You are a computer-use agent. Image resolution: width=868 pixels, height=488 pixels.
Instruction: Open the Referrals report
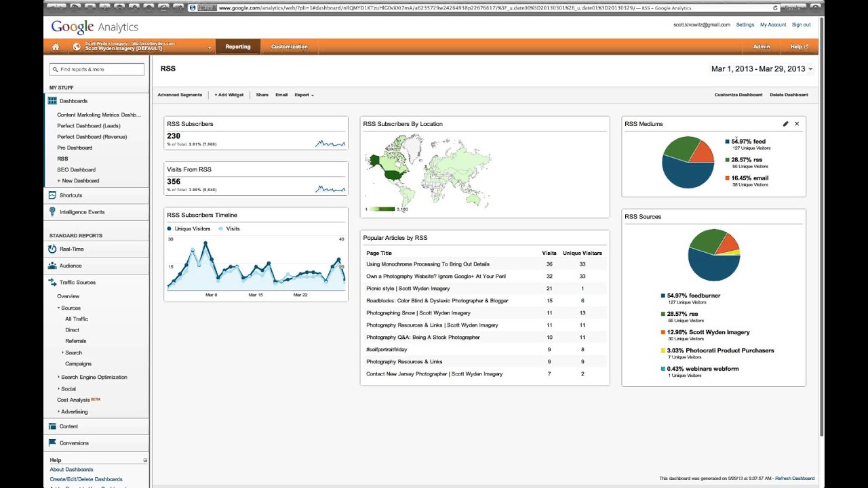pyautogui.click(x=76, y=341)
